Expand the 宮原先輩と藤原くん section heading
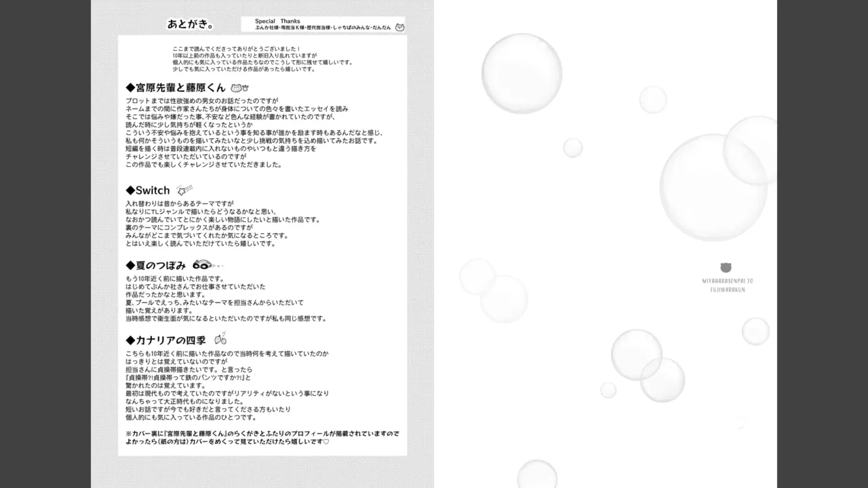 [180, 87]
